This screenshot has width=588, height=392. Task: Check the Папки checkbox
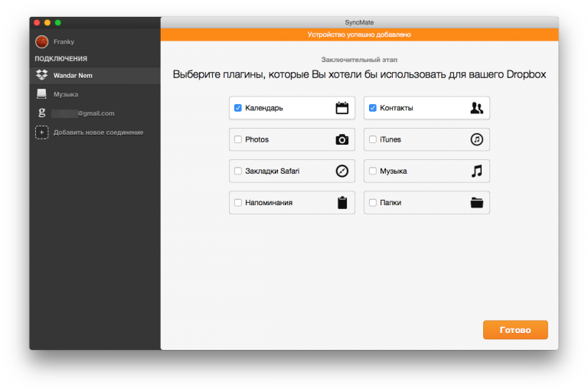372,203
